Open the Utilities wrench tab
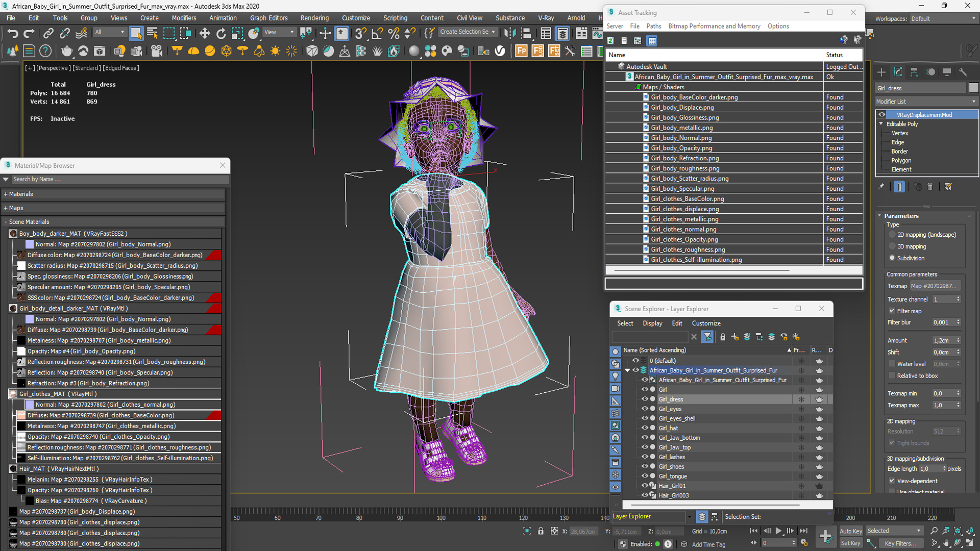The image size is (980, 551). pyautogui.click(x=963, y=72)
